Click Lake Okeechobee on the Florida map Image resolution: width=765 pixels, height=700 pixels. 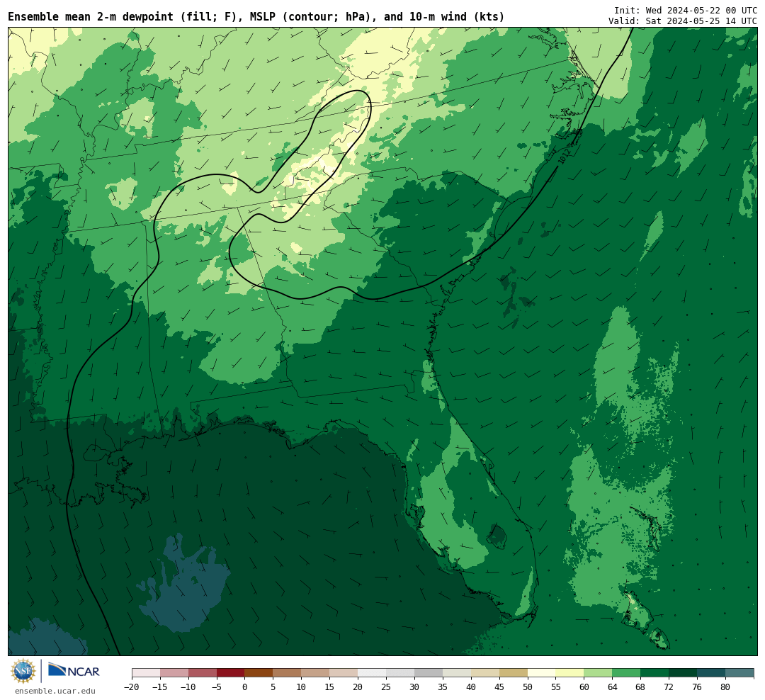pos(497,536)
